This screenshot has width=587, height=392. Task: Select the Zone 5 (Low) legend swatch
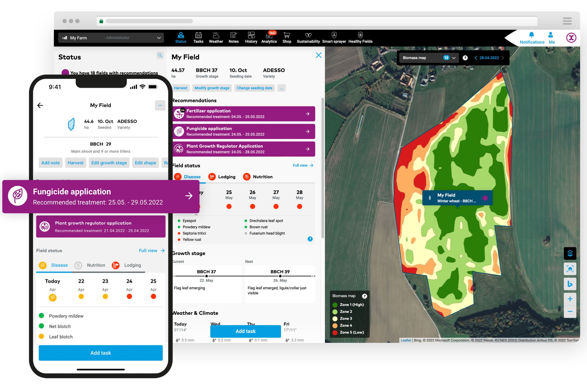pyautogui.click(x=335, y=332)
